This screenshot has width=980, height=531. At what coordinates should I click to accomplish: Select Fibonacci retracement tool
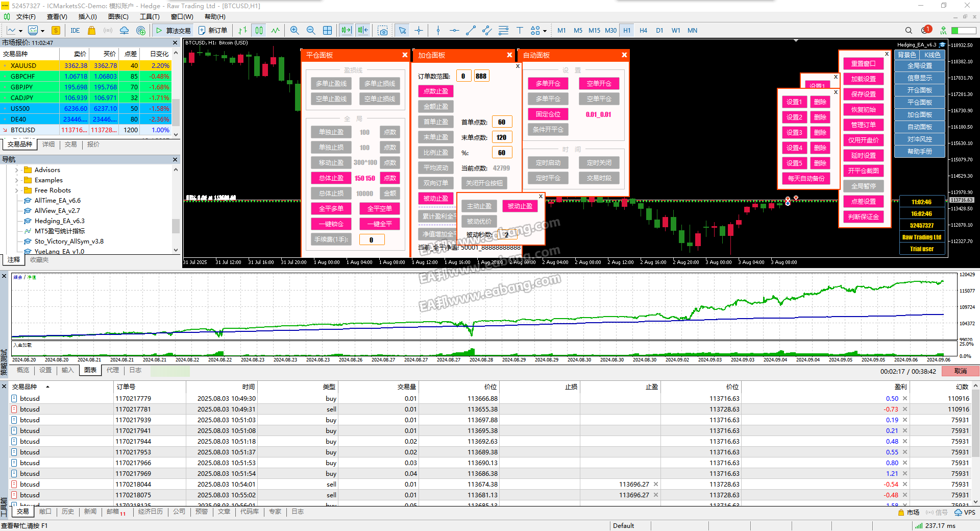click(503, 31)
